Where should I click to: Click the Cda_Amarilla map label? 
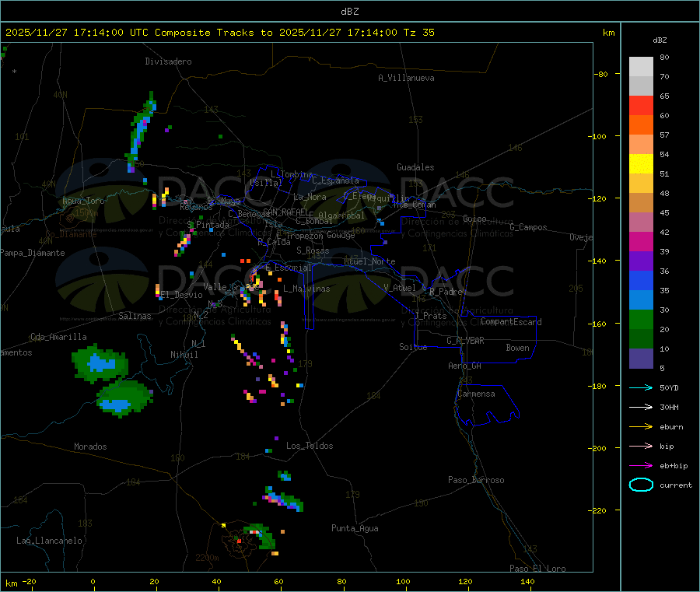pyautogui.click(x=58, y=337)
